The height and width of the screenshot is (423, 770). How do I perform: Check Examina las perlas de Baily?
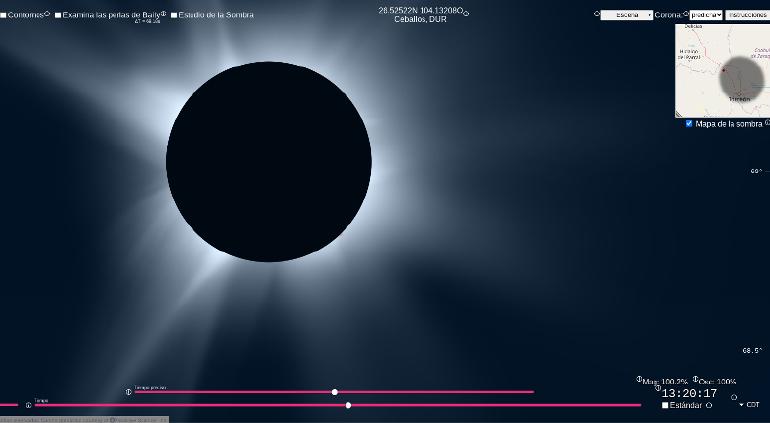coord(58,15)
